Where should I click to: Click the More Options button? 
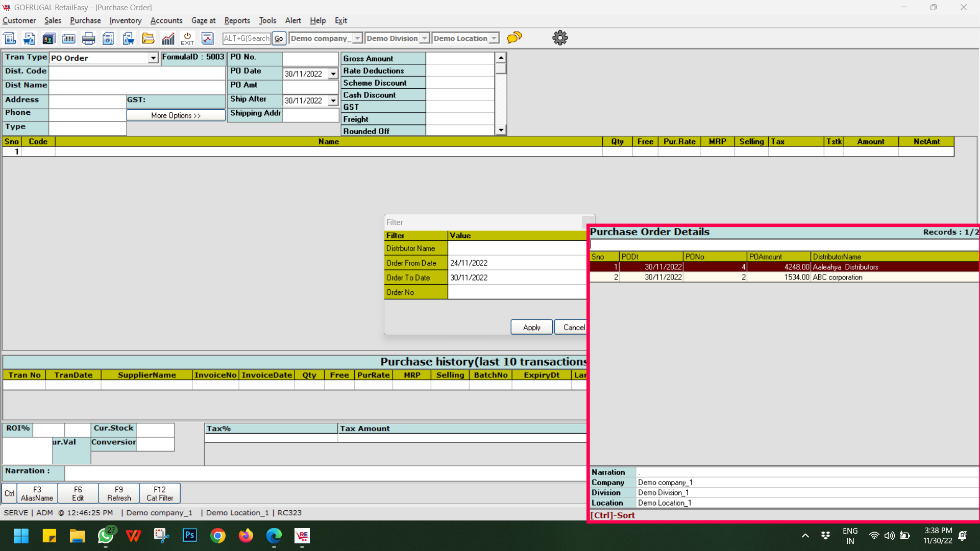tap(176, 115)
